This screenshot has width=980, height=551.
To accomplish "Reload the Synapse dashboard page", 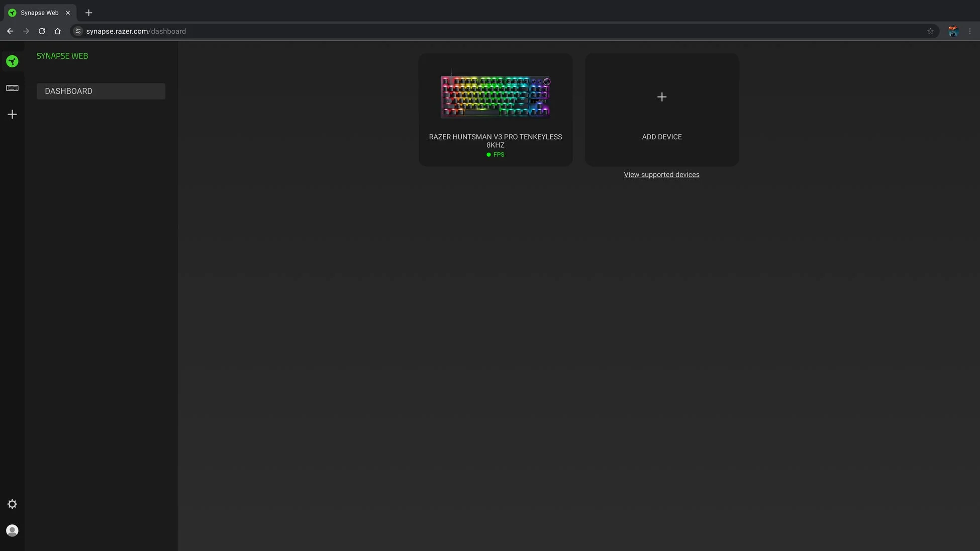I will [x=42, y=31].
